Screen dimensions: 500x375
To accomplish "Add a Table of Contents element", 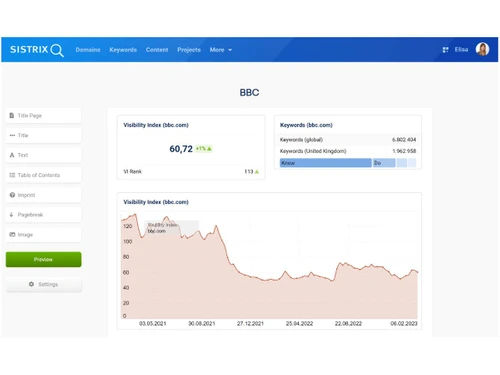I will click(43, 175).
